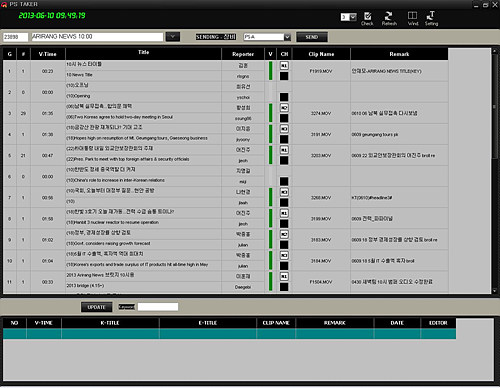500x388 pixels.
Task: Select the title '10 News Title'
Action: tap(79, 75)
